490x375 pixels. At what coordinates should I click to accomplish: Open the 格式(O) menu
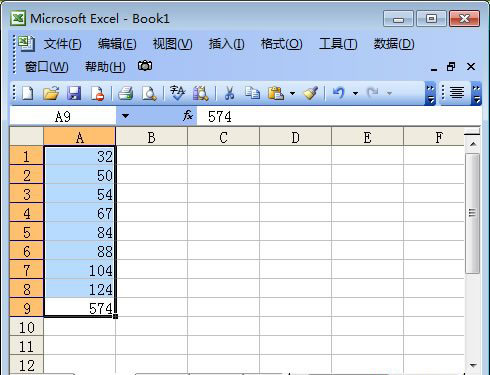coord(281,44)
